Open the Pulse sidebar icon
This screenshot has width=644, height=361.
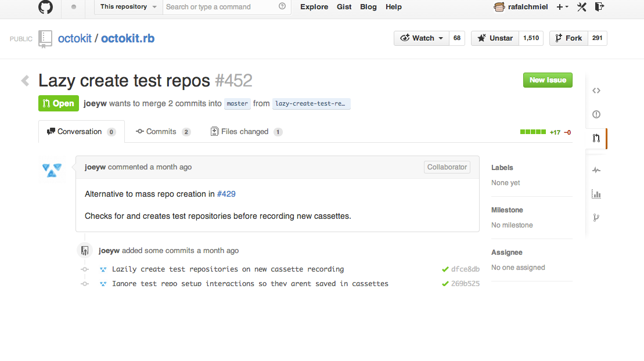(x=596, y=170)
